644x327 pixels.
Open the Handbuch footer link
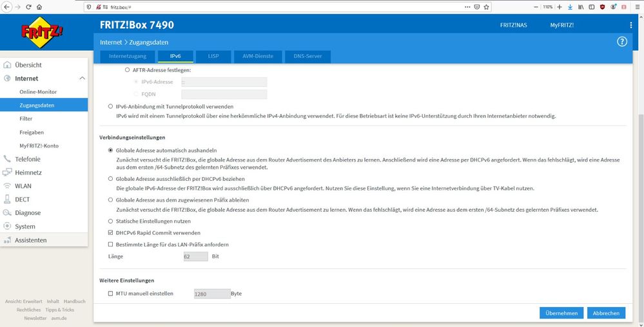coord(74,301)
